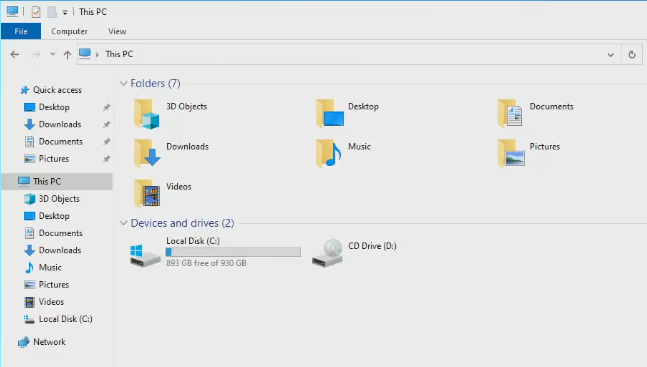Select Local Disk (C:) in navigation tree
The height and width of the screenshot is (367, 647).
[65, 319]
